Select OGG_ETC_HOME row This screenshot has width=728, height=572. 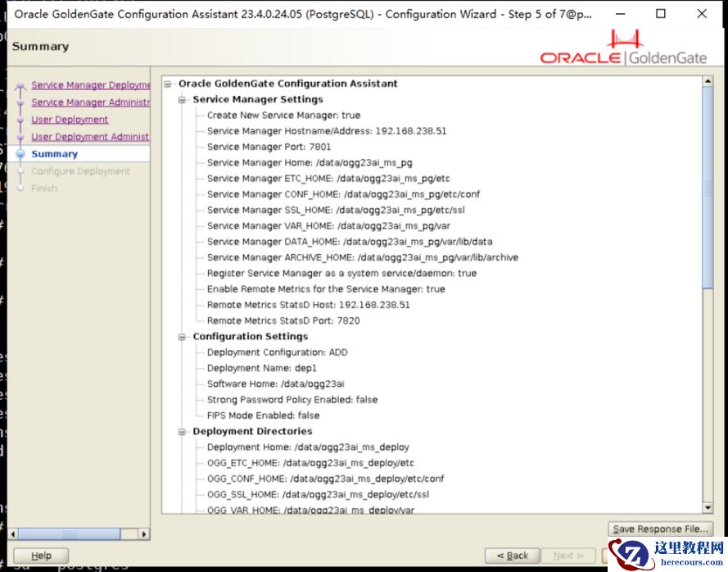(x=310, y=463)
